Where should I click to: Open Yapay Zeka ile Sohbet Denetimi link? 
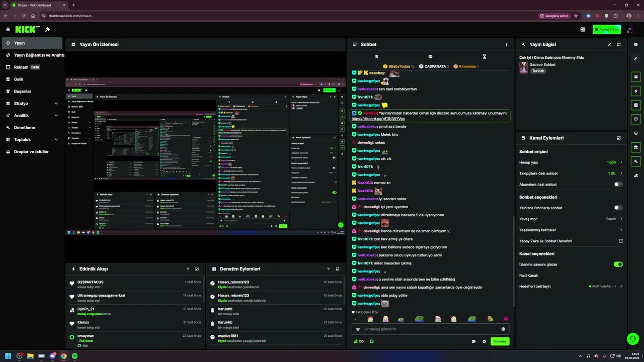point(571,241)
